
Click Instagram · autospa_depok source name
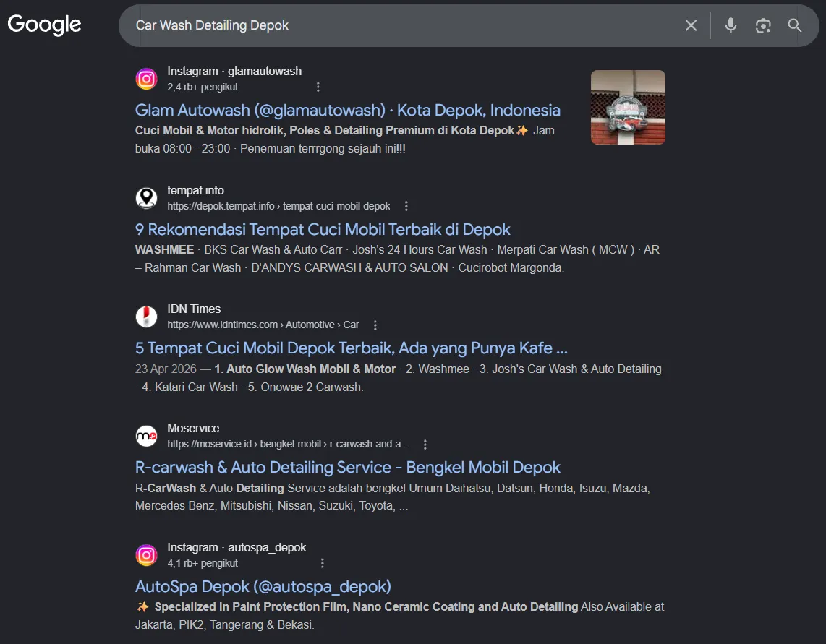click(237, 548)
